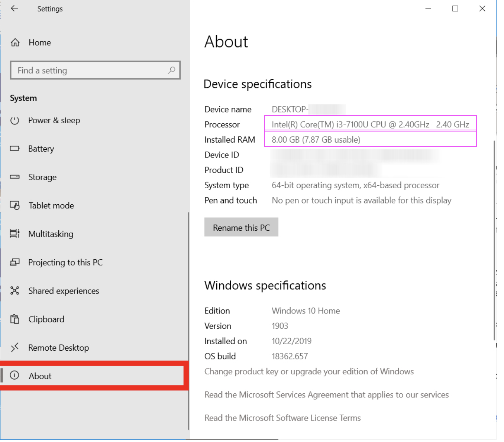Click the version value 1903
The height and width of the screenshot is (442, 504).
pos(280,326)
